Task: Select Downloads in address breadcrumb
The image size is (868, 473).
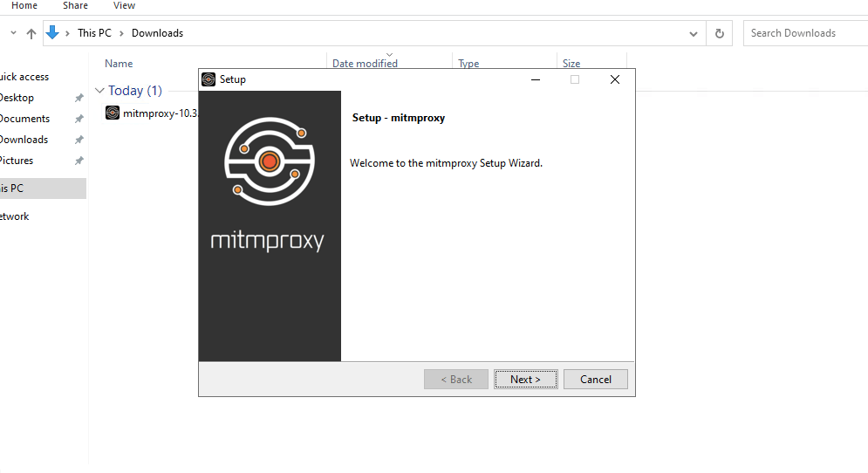Action: coord(157,33)
